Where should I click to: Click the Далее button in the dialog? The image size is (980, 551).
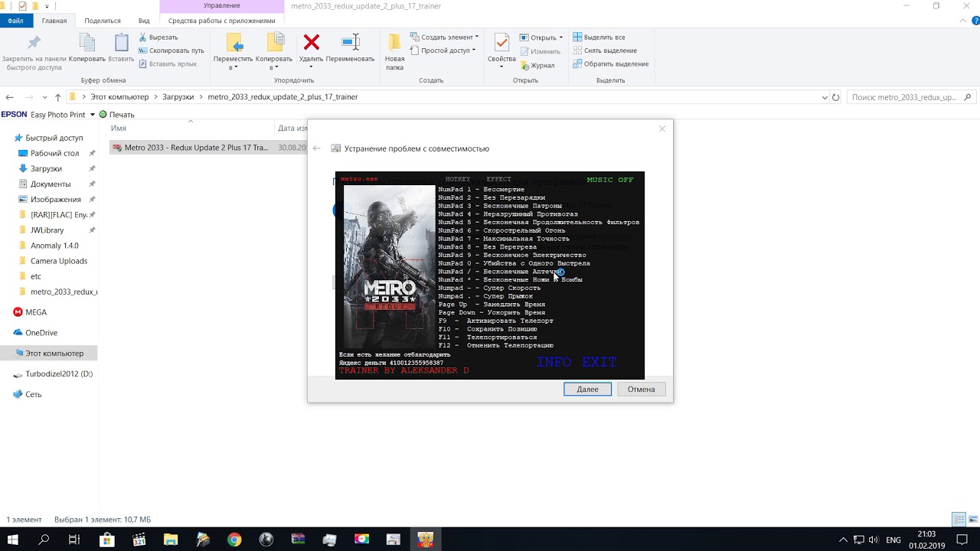(x=587, y=389)
